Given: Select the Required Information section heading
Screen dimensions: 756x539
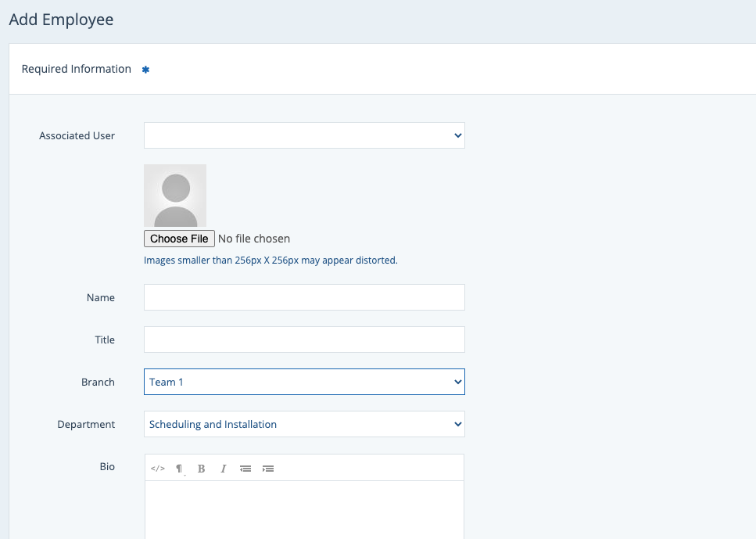Looking at the screenshot, I should click(77, 69).
